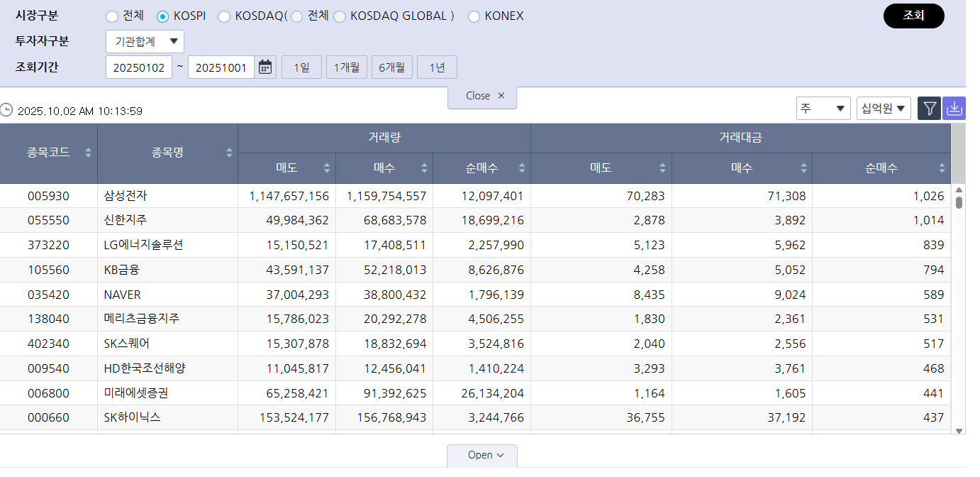
Task: Click the end date field 20251001
Action: [x=221, y=67]
